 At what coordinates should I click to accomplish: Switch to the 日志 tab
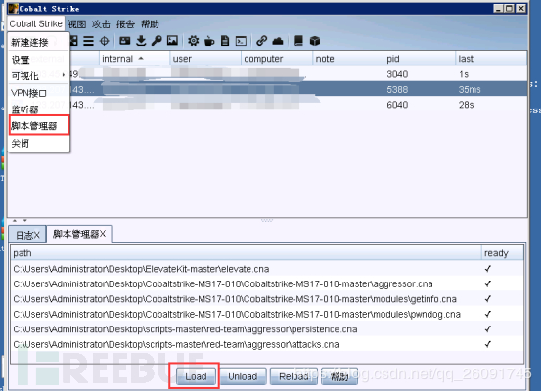coord(23,236)
